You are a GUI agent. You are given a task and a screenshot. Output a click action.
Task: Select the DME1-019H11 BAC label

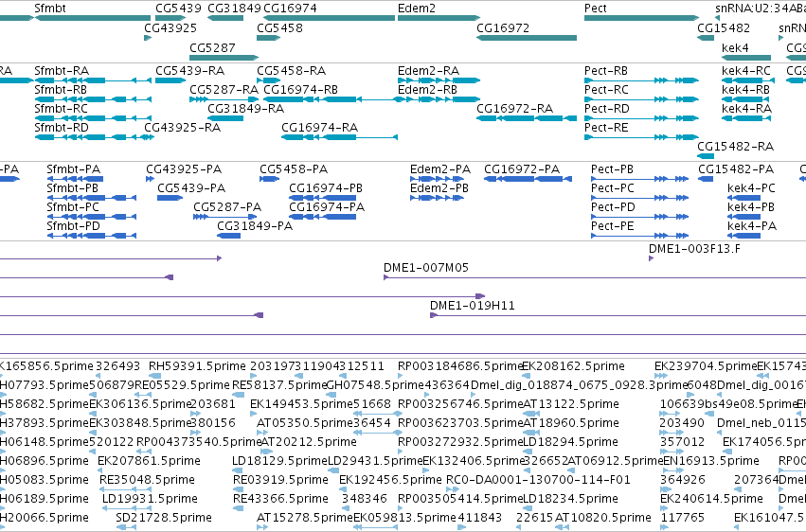[x=472, y=306]
